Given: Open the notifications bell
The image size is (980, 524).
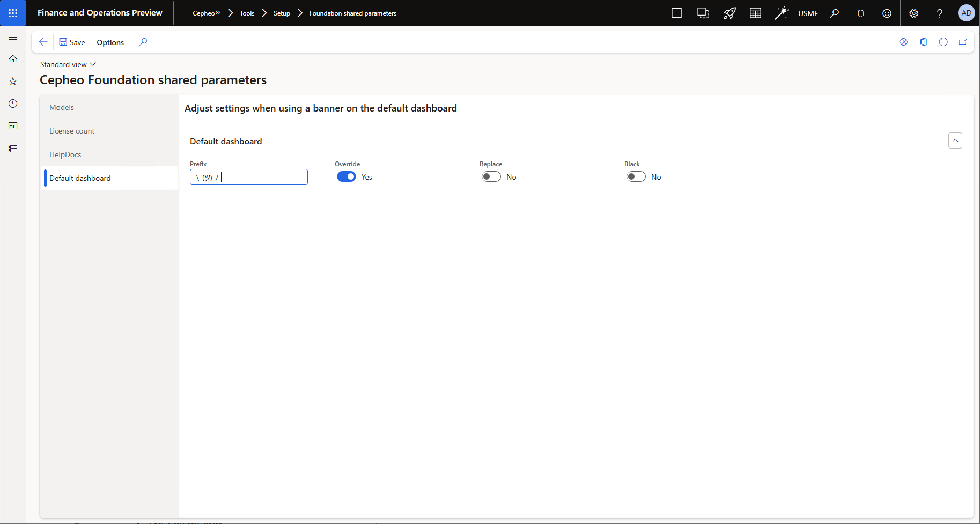Looking at the screenshot, I should [x=860, y=13].
